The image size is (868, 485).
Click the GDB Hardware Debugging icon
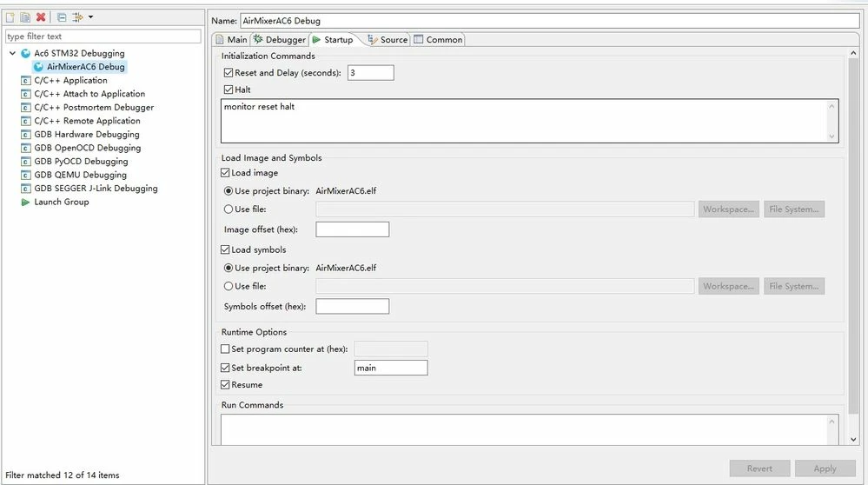pyautogui.click(x=25, y=135)
